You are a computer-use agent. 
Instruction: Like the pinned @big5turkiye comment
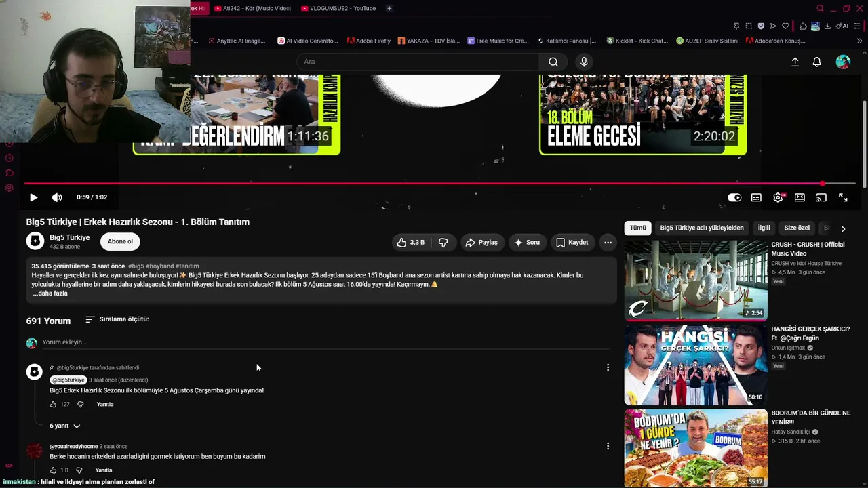click(54, 404)
